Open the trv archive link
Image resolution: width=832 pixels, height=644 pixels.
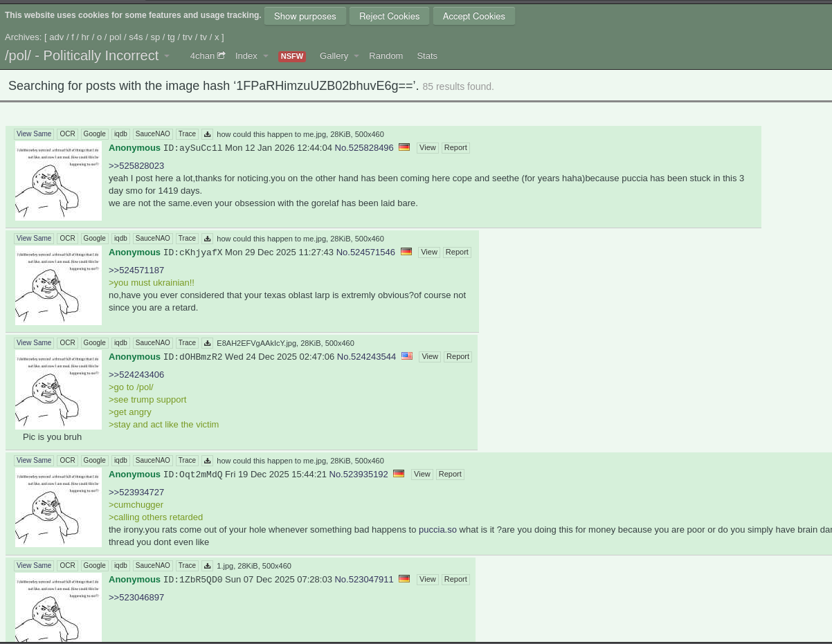(188, 37)
